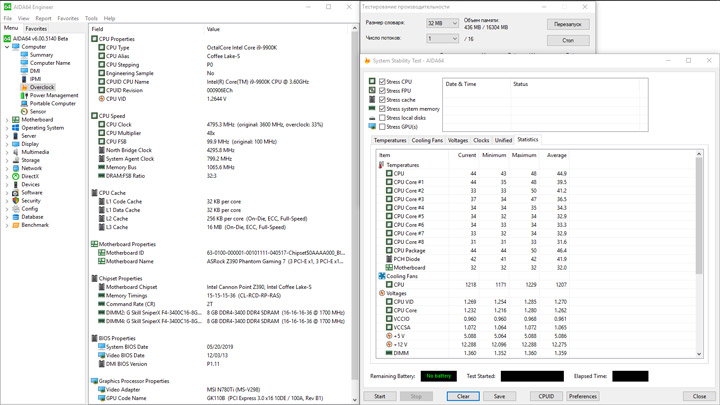Viewport: 720px width, 405px height.
Task: Click the Multimedia icon in the sidebar
Action: click(x=16, y=152)
